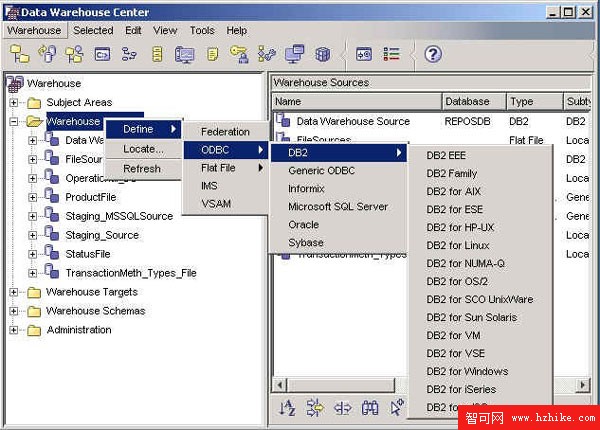Click the ProductFile source icon in tree
600x430 pixels.
coord(52,196)
